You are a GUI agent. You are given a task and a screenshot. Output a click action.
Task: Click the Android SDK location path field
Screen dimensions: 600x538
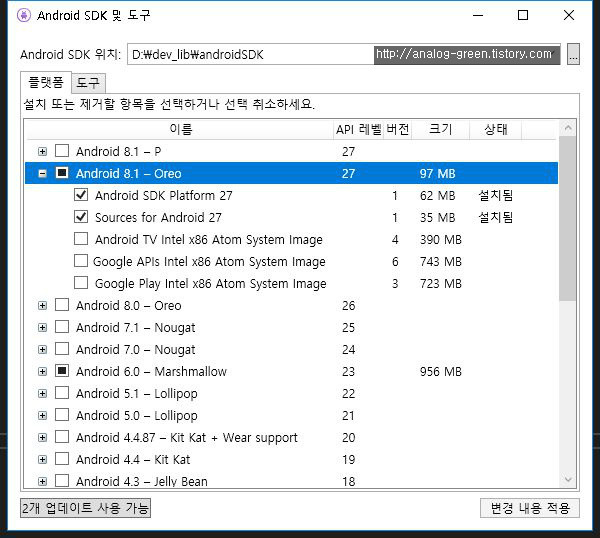344,54
